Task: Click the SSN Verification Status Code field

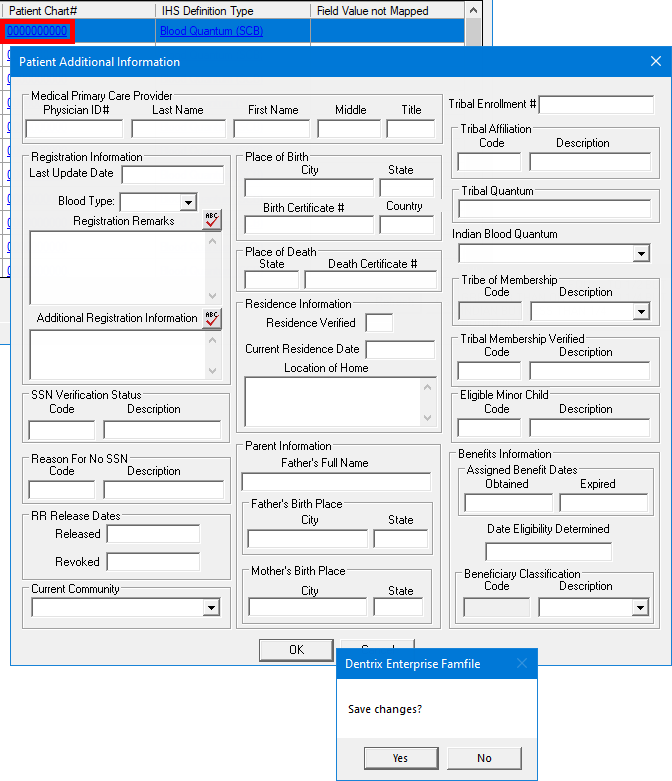Action: tap(62, 430)
